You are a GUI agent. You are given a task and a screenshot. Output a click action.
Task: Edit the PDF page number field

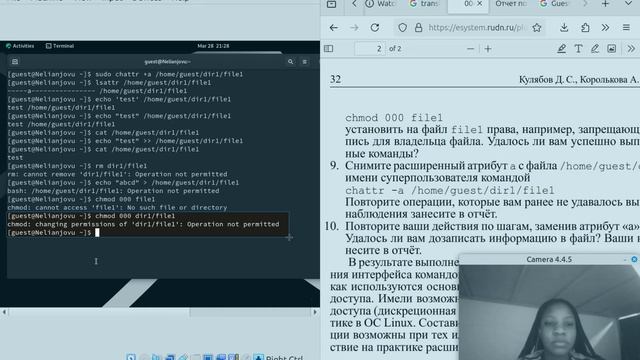[x=369, y=49]
